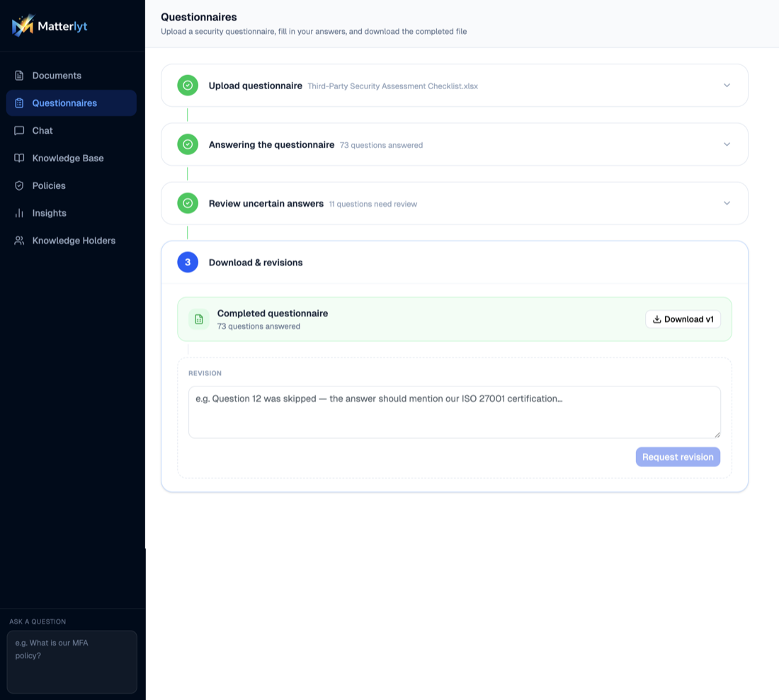Viewport: 779px width, 700px height.
Task: Open the Knowledge Base section
Action: (x=71, y=158)
